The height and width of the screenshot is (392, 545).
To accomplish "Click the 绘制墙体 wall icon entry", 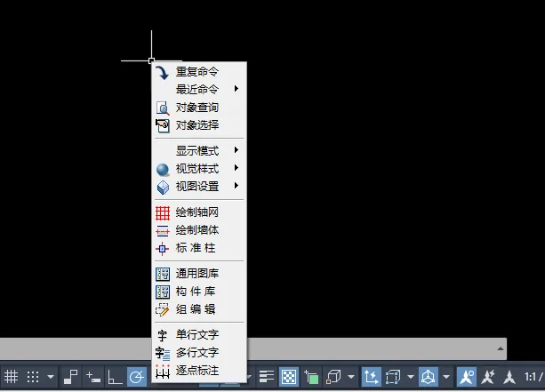I will tap(199, 230).
